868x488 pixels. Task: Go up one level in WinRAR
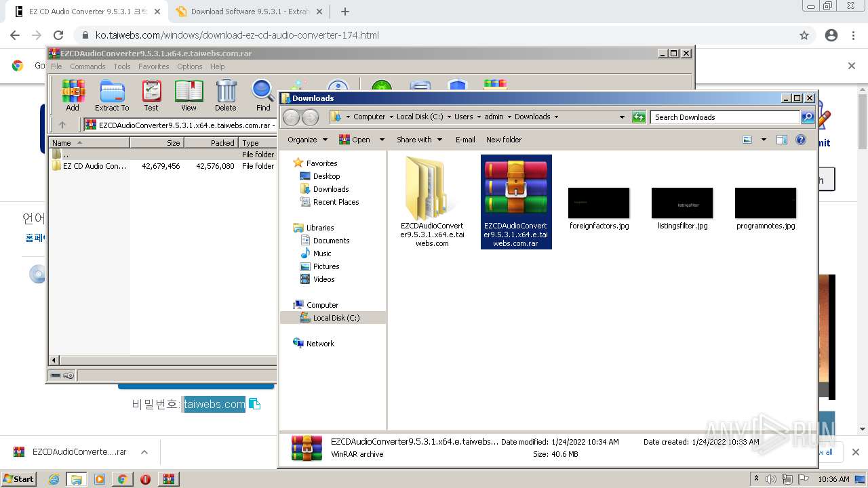point(62,125)
